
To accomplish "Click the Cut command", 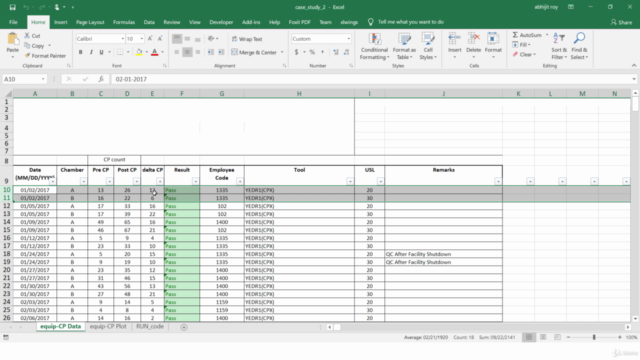I will coord(32,36).
